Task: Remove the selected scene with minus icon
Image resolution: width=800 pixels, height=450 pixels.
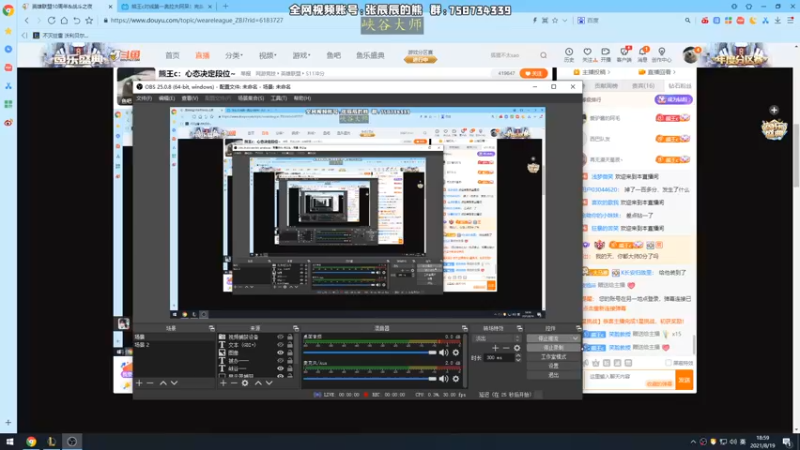Action: tap(150, 383)
